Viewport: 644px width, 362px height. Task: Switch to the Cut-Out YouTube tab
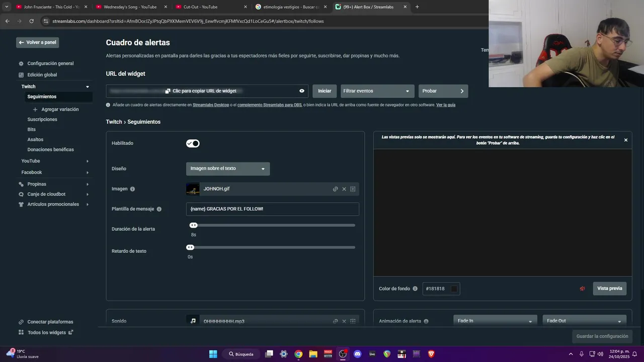tap(211, 7)
